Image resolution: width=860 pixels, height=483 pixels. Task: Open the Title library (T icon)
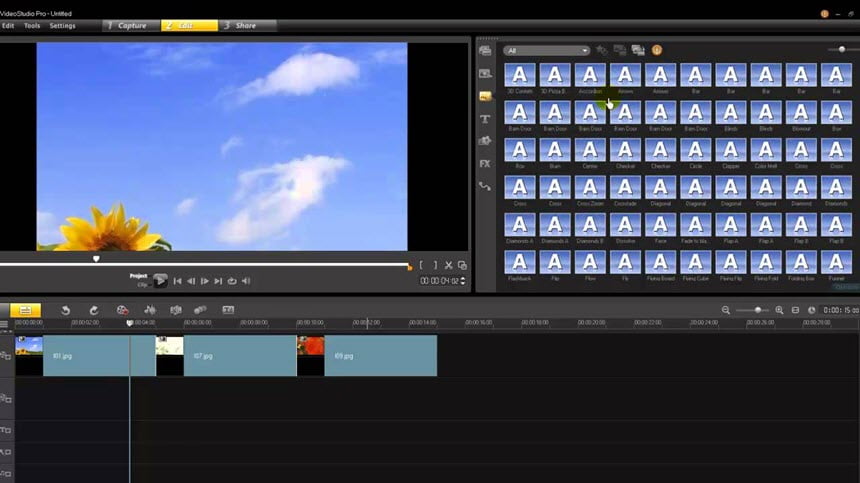[485, 119]
